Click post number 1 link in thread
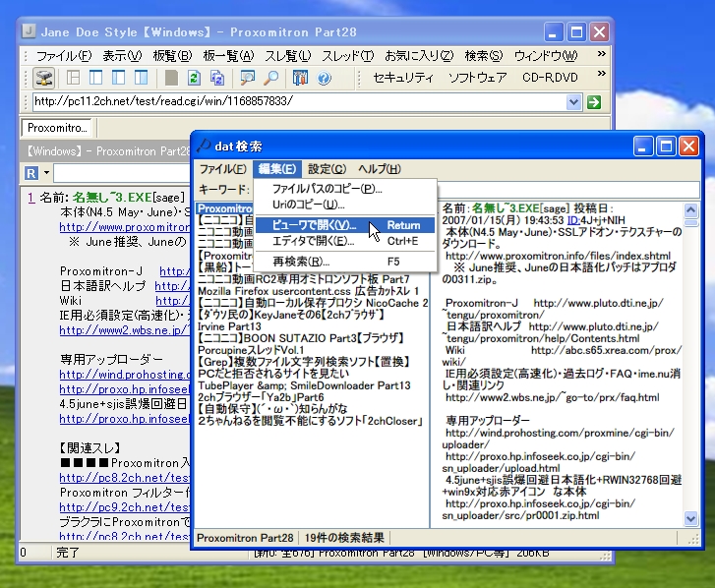The height and width of the screenshot is (588, 715). [30, 198]
